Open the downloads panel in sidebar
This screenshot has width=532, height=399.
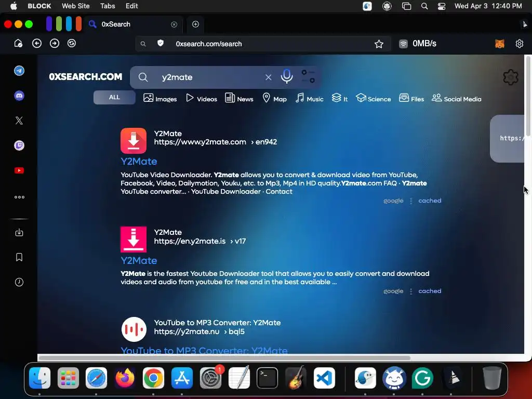click(x=19, y=232)
